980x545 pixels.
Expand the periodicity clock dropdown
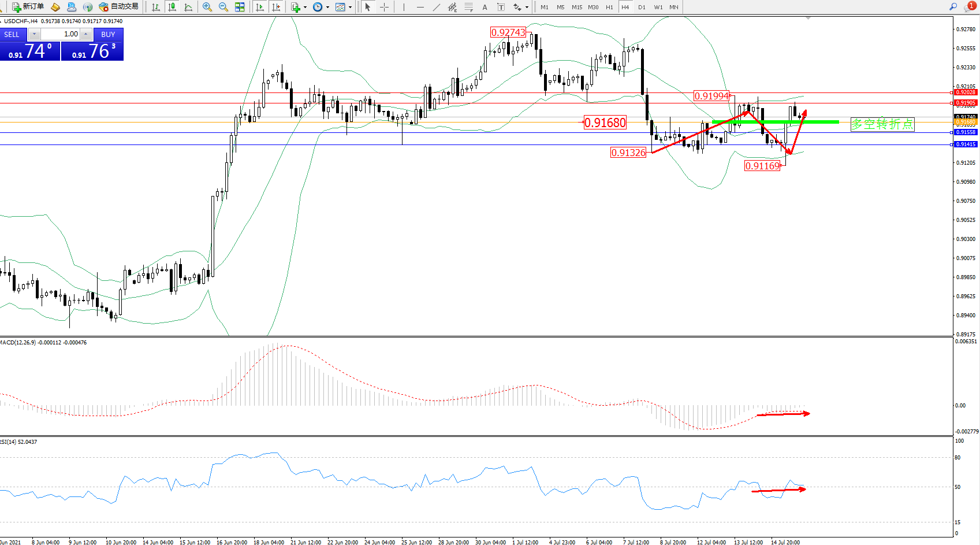[x=327, y=7]
